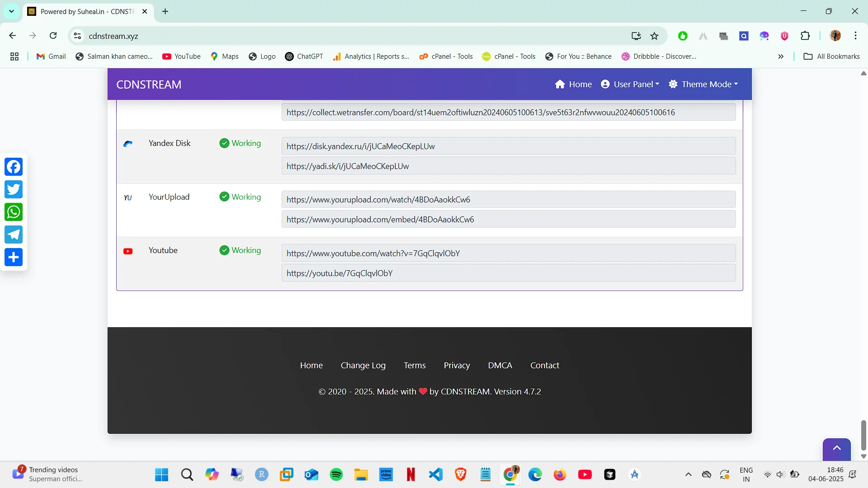Open DMCA footer link

pyautogui.click(x=500, y=366)
